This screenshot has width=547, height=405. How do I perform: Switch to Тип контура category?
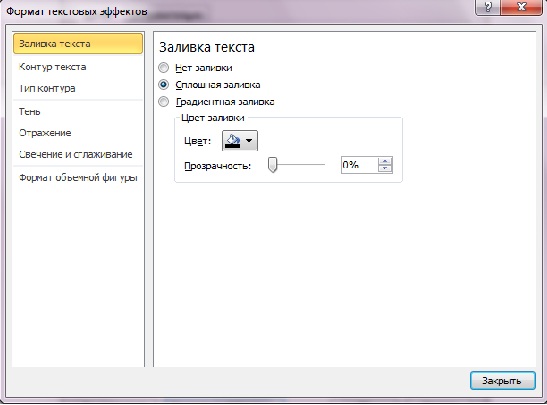point(47,88)
